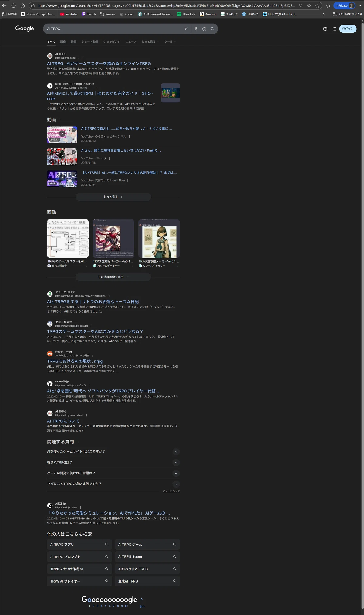Switch to the ニュース tab
The height and width of the screenshot is (615, 364).
pos(131,42)
